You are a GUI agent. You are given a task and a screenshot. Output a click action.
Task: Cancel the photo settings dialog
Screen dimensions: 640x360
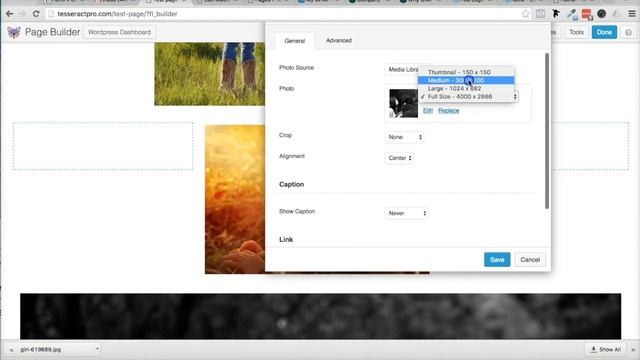coord(530,260)
